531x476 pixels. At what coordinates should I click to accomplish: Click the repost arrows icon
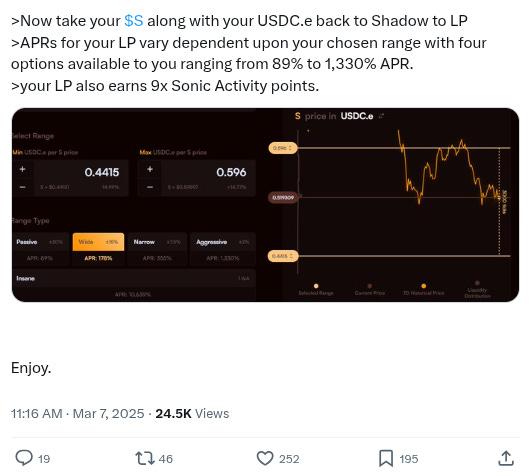pyautogui.click(x=145, y=458)
